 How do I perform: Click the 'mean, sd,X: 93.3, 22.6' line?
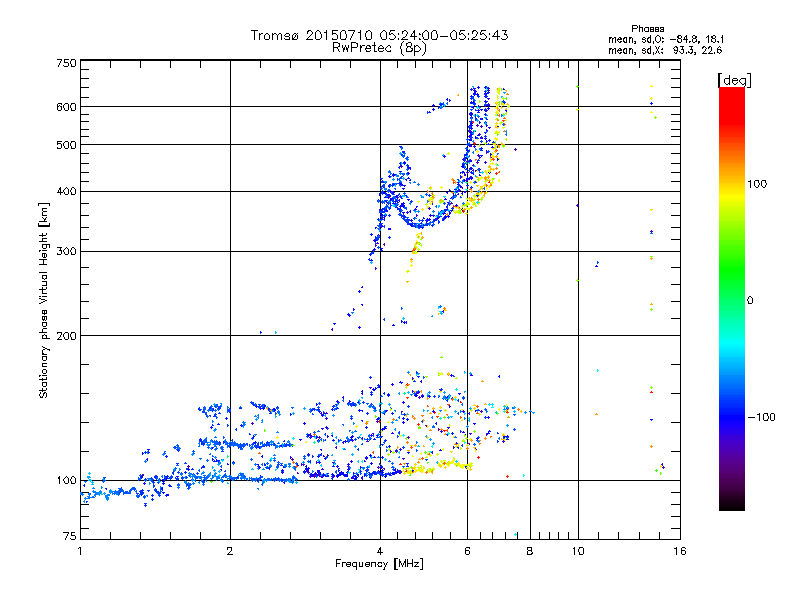pos(665,50)
